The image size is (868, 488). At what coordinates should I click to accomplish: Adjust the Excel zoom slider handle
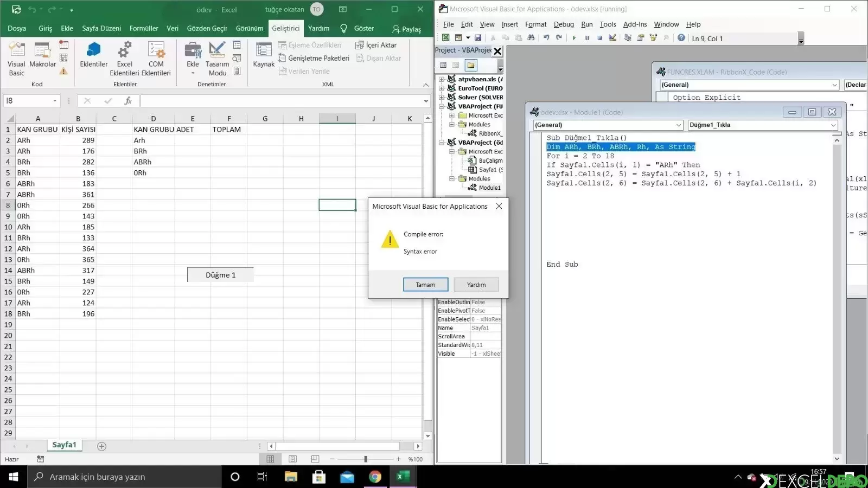click(x=366, y=459)
